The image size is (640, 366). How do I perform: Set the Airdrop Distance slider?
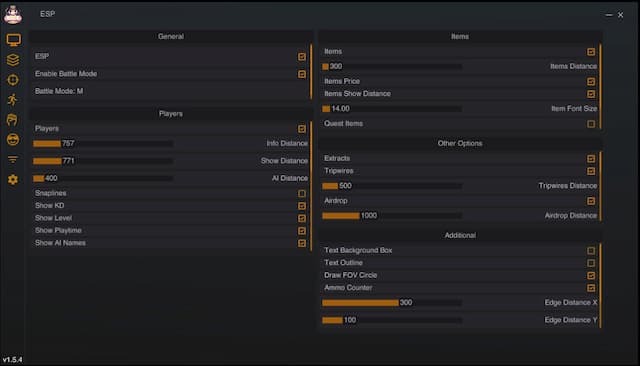[392, 216]
